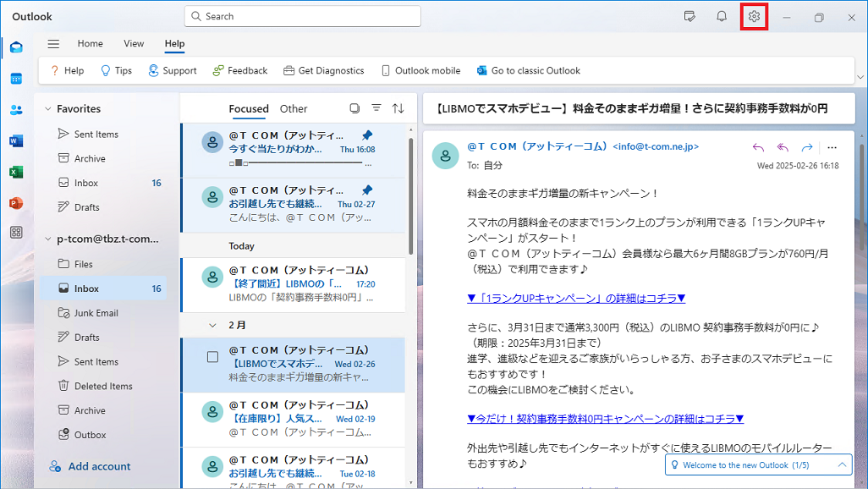Screen dimensions: 868x489
Task: Reply to the open email
Action: [758, 147]
